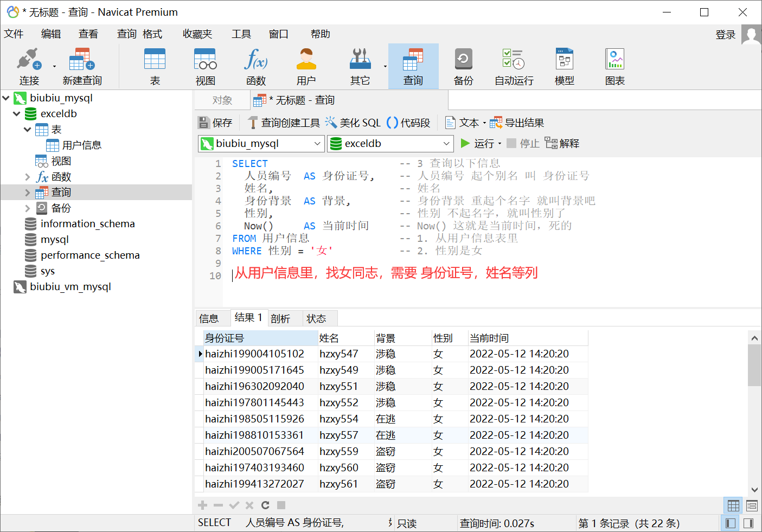Click the stop square icon below results

click(x=281, y=505)
